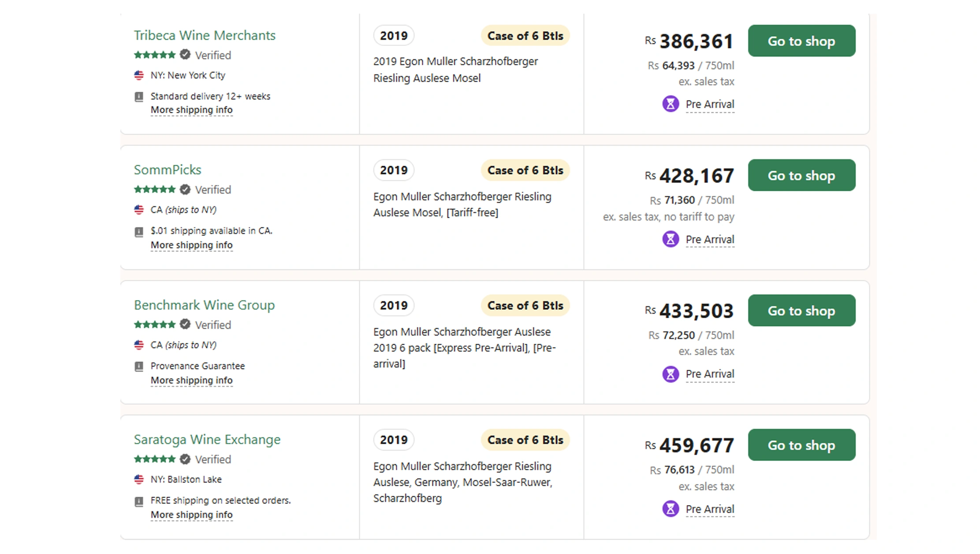Viewport: 980px width, 554px height.
Task: Click the Case of 6 Btls tag for SommPicks
Action: pos(525,170)
